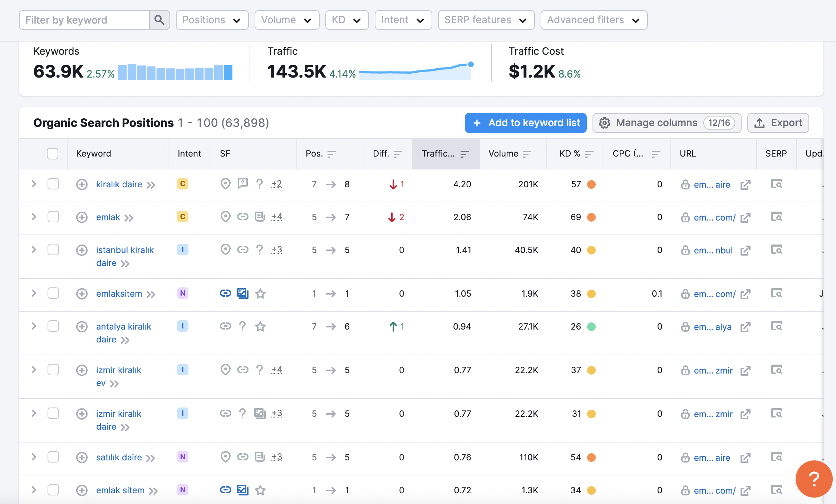
Task: Click the Filter by keyword input field
Action: coord(84,20)
